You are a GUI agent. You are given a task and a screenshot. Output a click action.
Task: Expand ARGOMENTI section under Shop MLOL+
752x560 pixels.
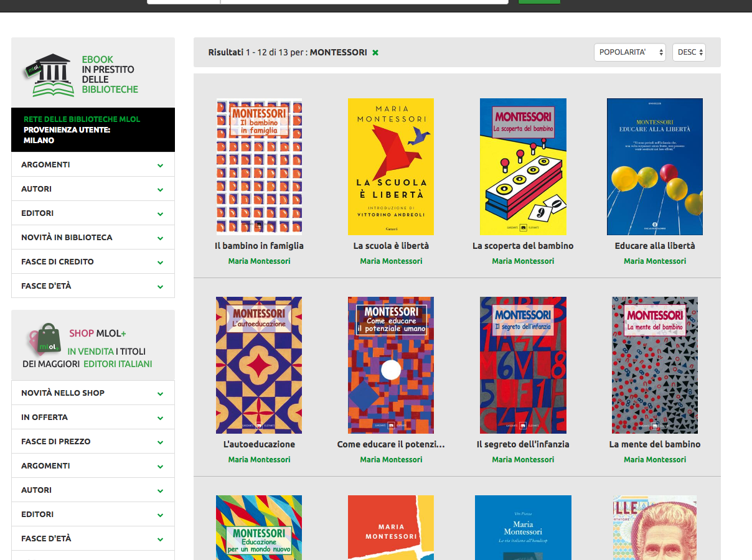coord(93,466)
